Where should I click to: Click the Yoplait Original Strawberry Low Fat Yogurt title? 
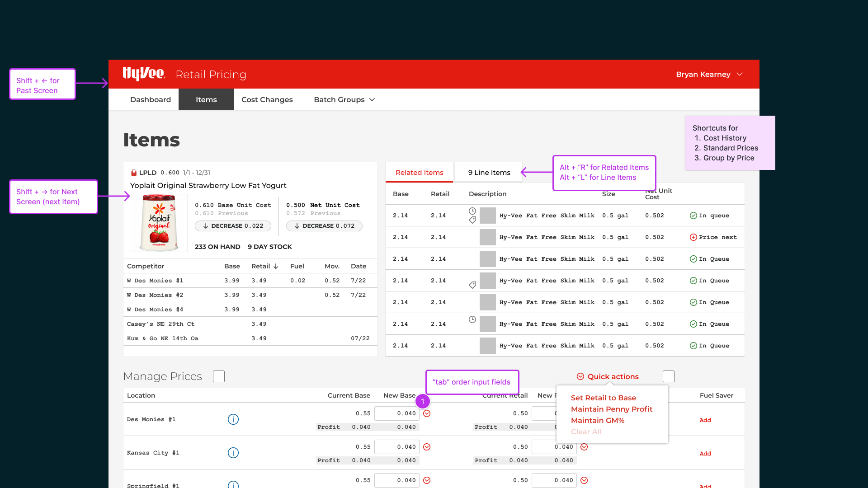pyautogui.click(x=208, y=186)
